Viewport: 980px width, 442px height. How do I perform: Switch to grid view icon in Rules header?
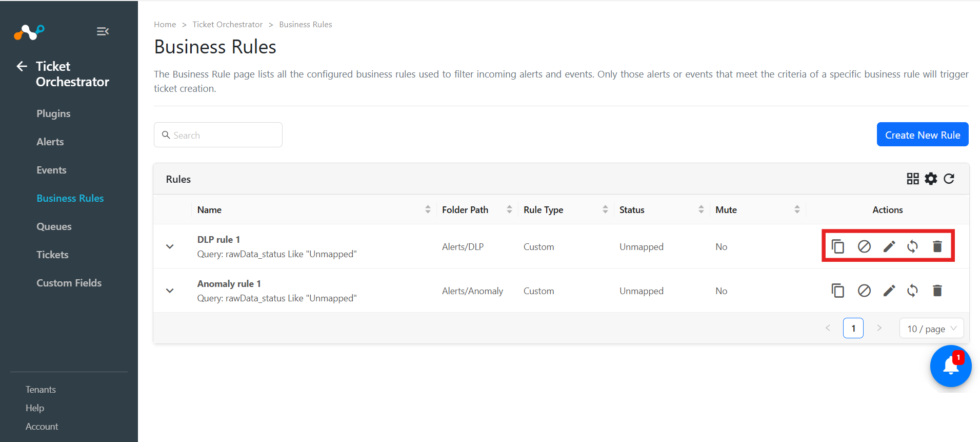point(913,179)
